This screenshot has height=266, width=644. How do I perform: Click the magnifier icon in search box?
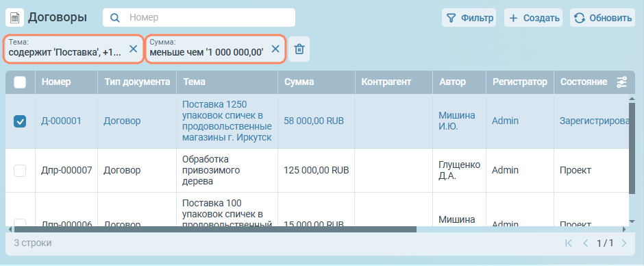click(115, 18)
